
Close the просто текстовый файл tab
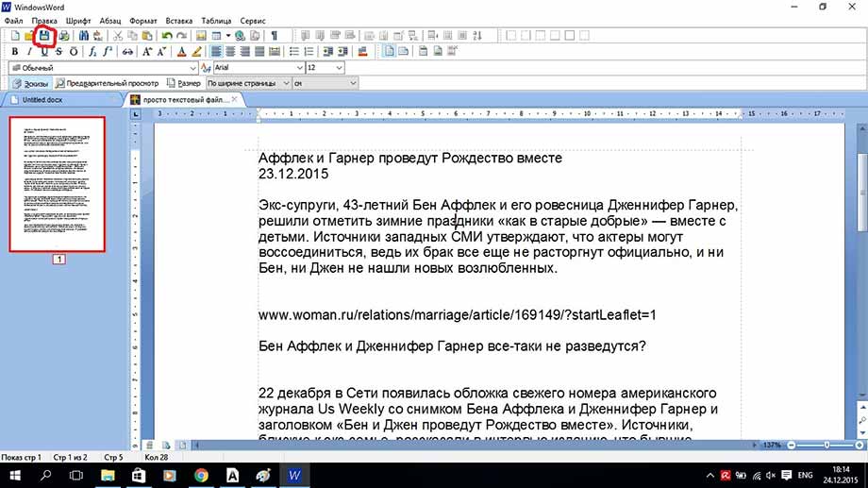[234, 99]
